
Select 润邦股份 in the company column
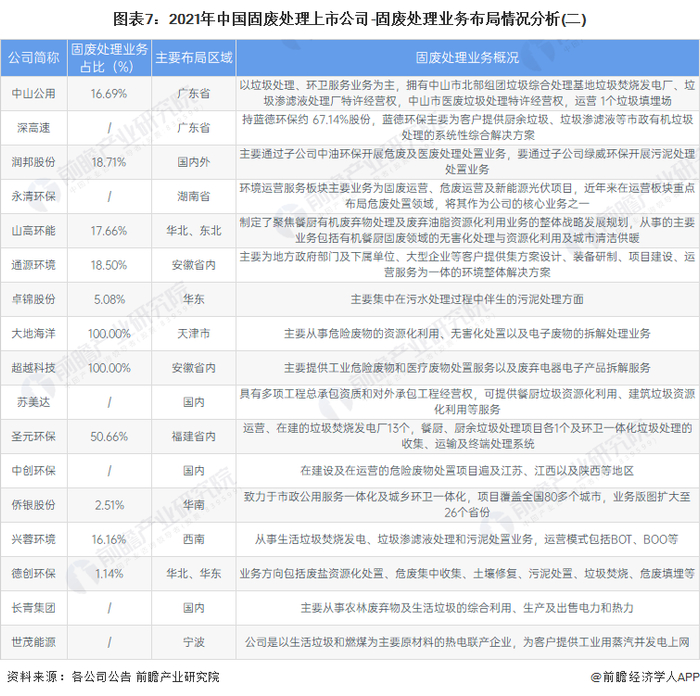tap(33, 162)
